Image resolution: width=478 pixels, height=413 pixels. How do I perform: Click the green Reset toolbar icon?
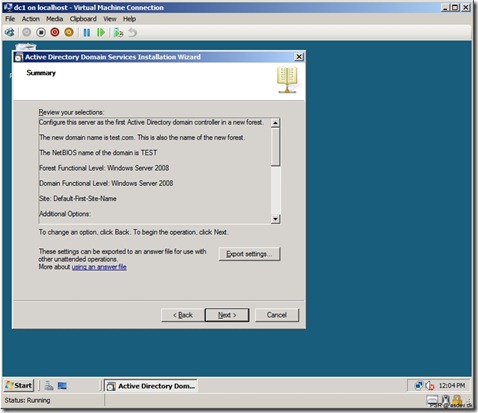[101, 32]
